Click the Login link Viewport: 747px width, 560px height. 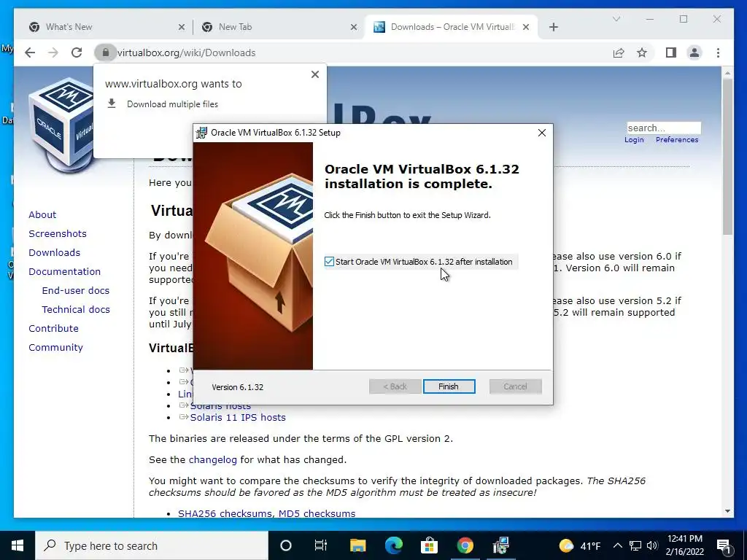[634, 139]
